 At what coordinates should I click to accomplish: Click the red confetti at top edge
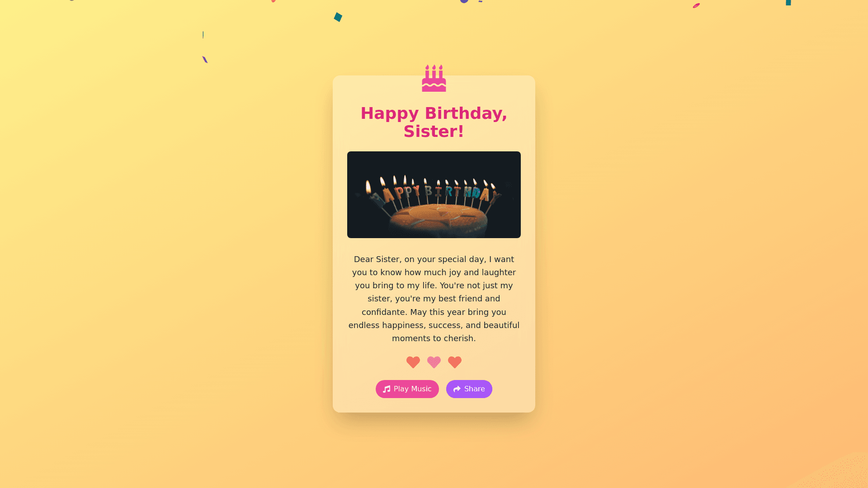click(x=273, y=1)
